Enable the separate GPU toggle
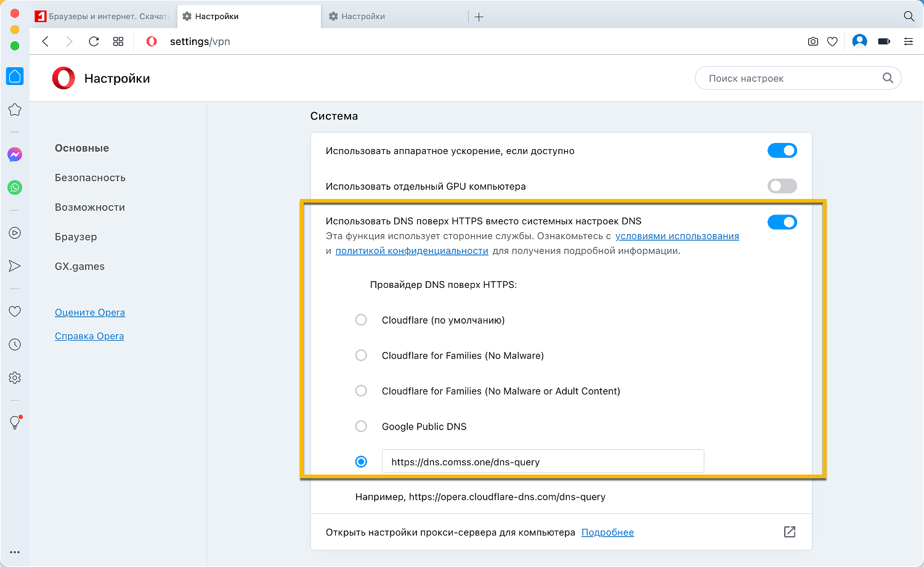The image size is (924, 567). [x=782, y=186]
